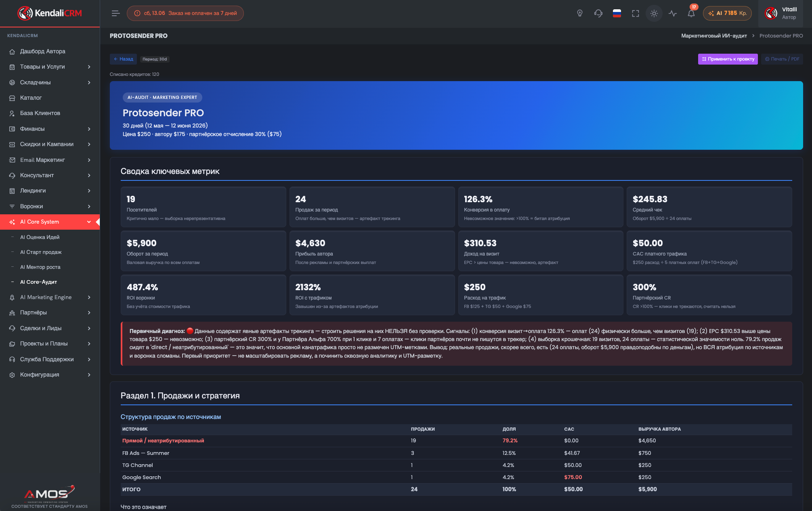Click the Воронки funnel icon

click(x=12, y=206)
